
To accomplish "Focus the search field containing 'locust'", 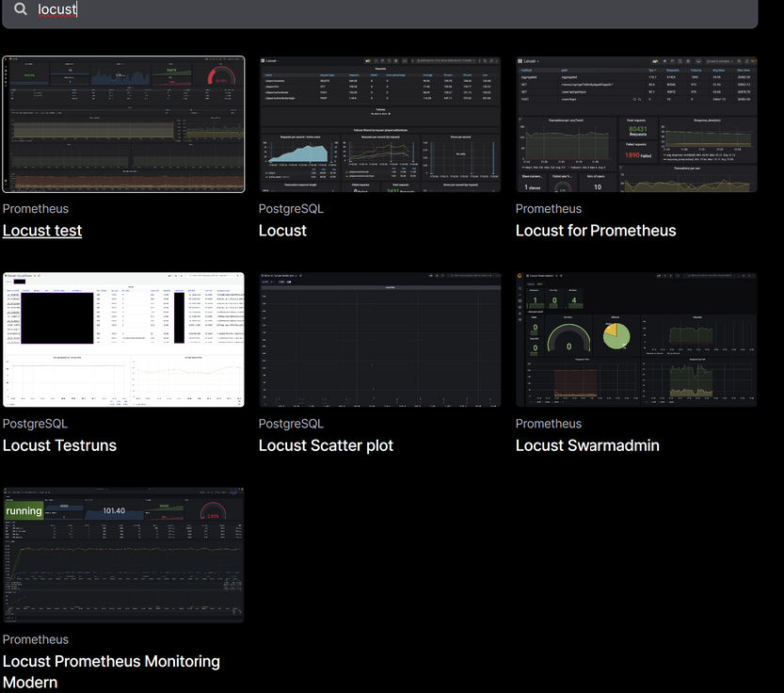I will (x=376, y=9).
